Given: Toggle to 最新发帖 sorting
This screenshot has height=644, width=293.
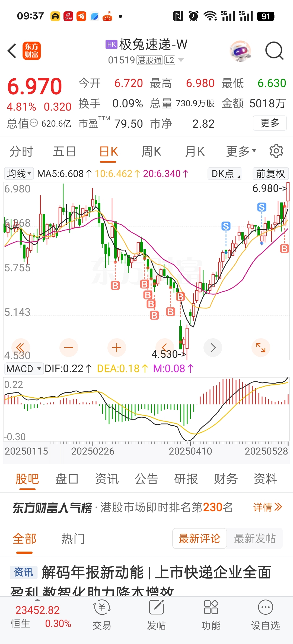Looking at the screenshot, I should (x=255, y=538).
